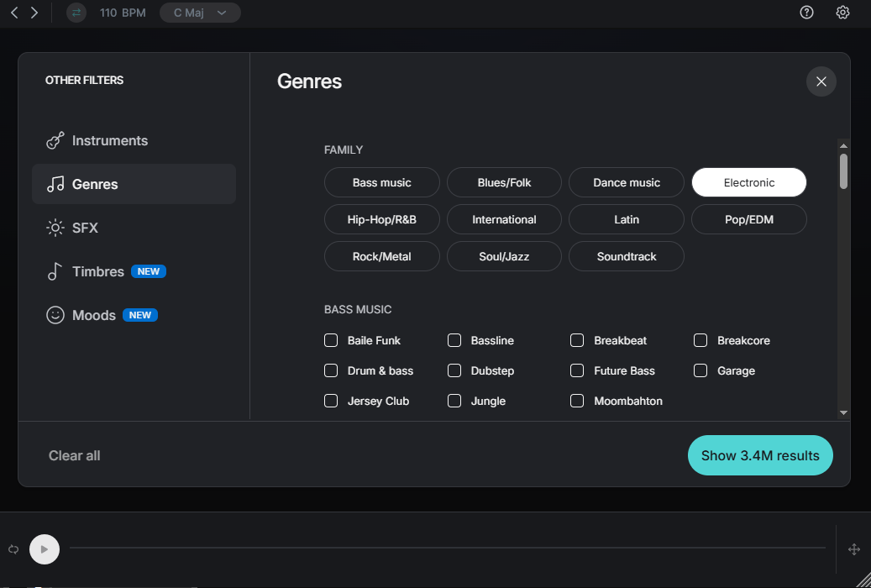Open Moods via the smiley icon
The image size is (871, 588).
pyautogui.click(x=54, y=315)
